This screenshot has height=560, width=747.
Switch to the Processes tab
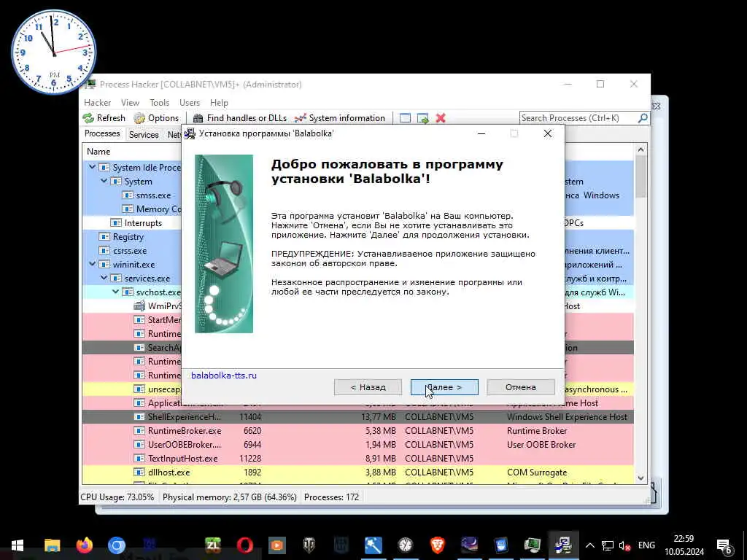pyautogui.click(x=102, y=134)
